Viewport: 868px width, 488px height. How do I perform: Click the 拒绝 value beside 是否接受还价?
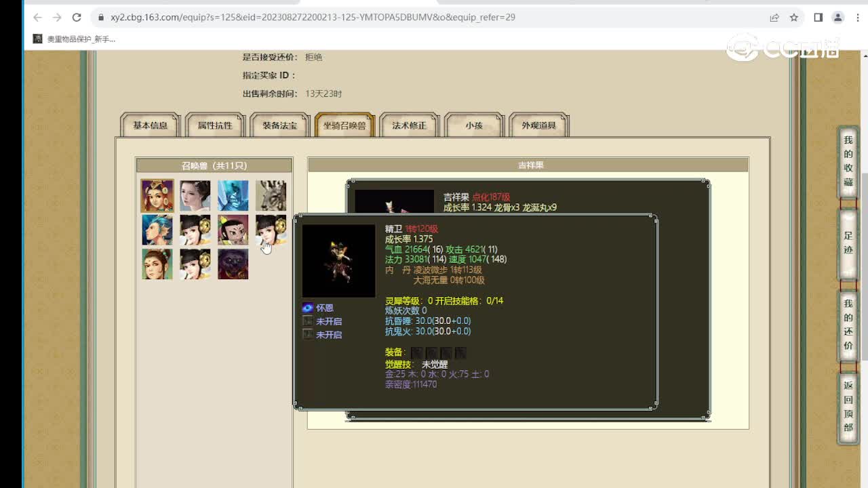[313, 58]
